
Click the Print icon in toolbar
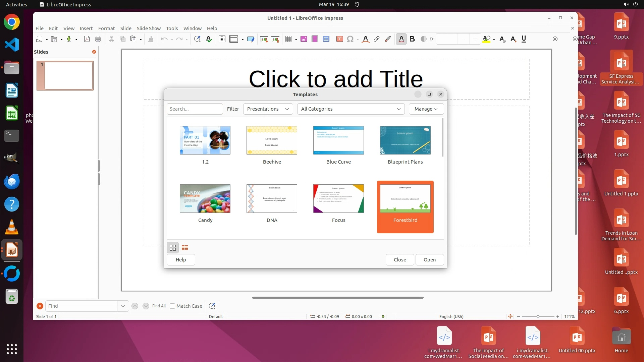pyautogui.click(x=98, y=39)
